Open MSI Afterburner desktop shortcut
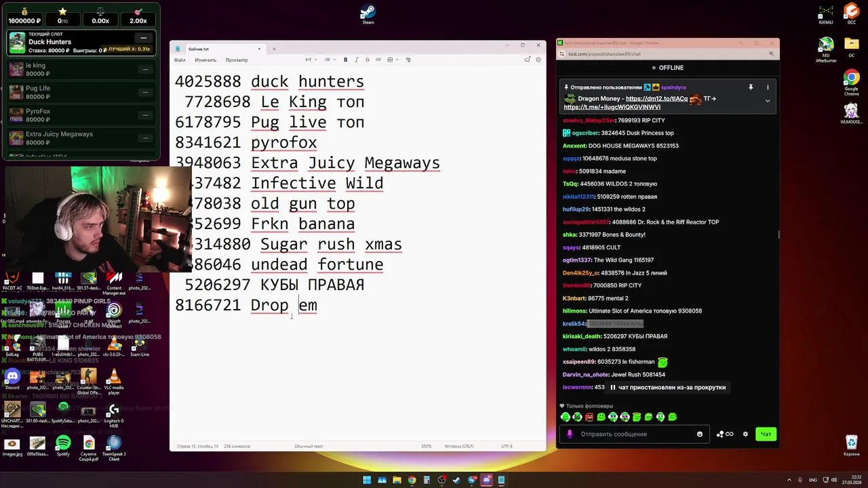This screenshot has height=488, width=868. (826, 51)
